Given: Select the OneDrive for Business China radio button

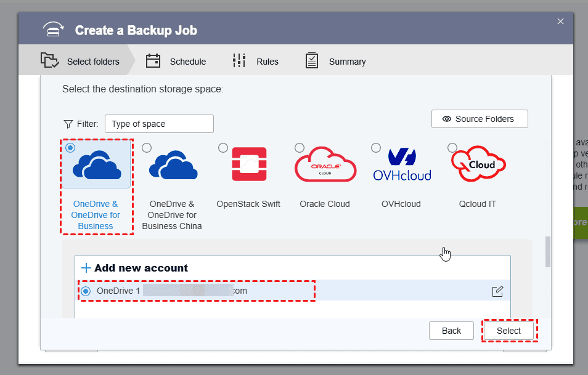Looking at the screenshot, I should coord(147,148).
